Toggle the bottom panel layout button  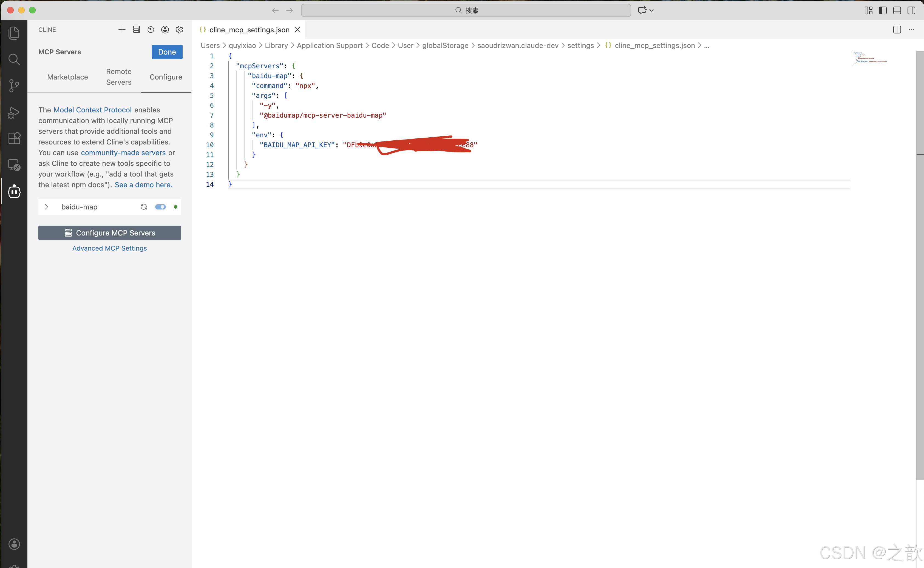point(897,10)
